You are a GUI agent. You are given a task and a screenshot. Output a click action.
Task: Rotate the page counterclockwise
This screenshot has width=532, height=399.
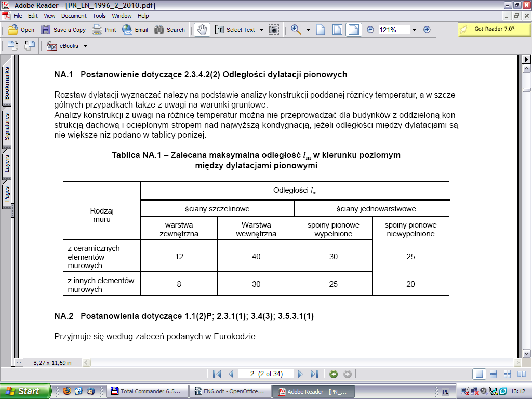[x=30, y=46]
